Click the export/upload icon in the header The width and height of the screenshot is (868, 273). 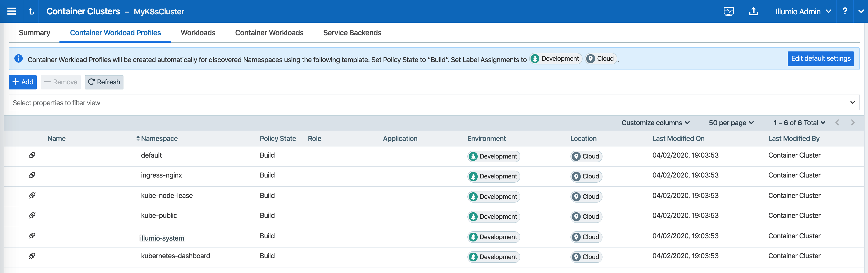pyautogui.click(x=754, y=11)
